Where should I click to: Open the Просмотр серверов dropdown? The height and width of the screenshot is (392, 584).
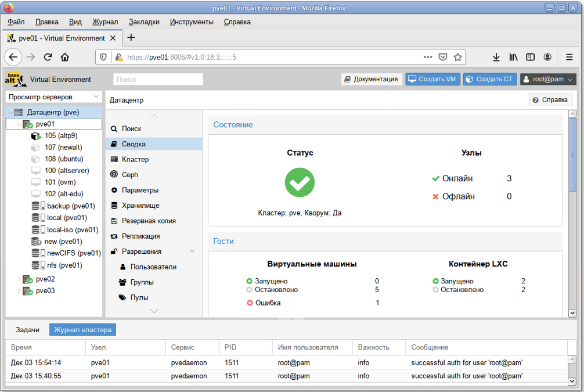coord(54,97)
